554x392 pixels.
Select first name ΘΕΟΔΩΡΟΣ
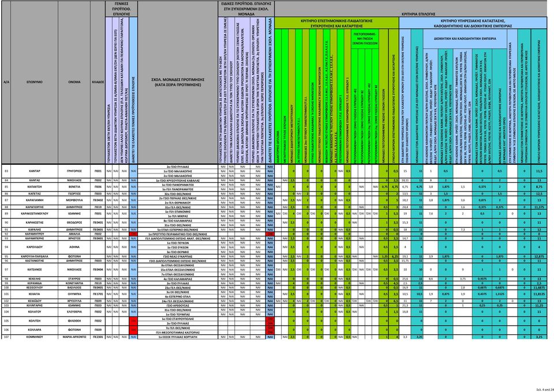click(74, 223)
